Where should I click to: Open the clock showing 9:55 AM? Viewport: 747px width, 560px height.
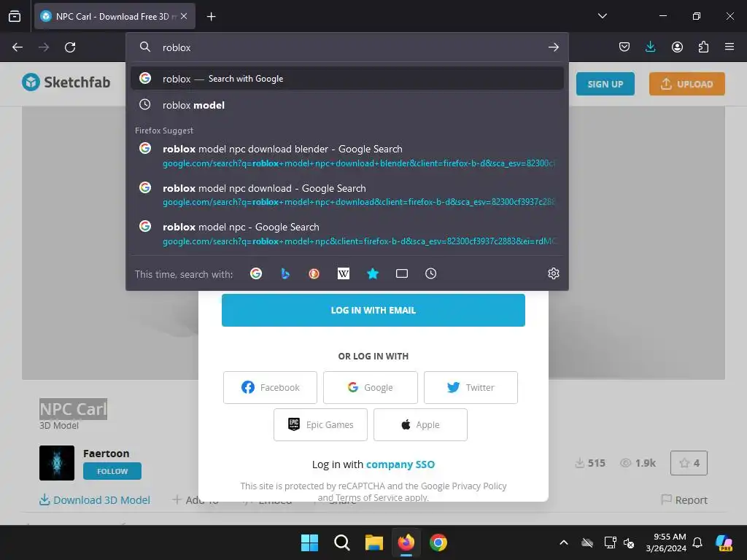pyautogui.click(x=666, y=542)
